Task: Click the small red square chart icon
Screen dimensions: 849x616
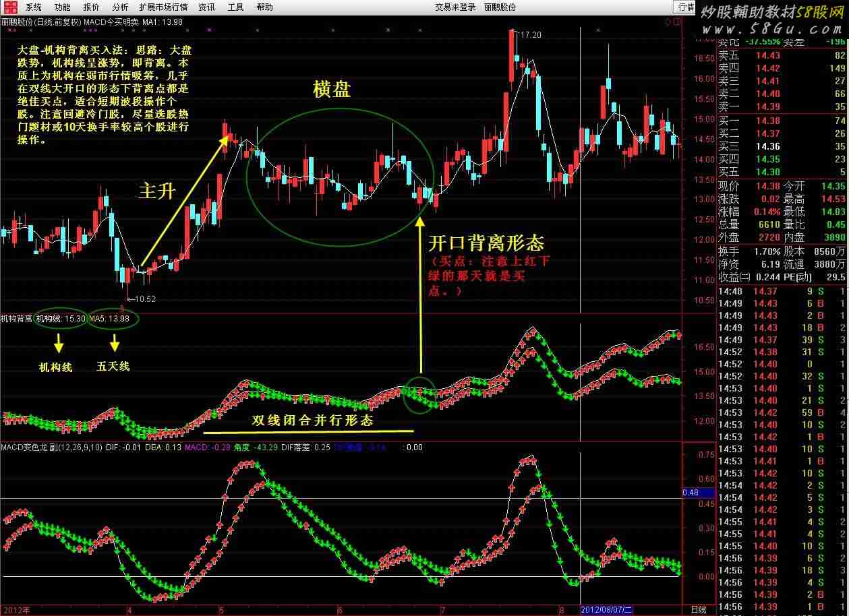Action: click(677, 22)
